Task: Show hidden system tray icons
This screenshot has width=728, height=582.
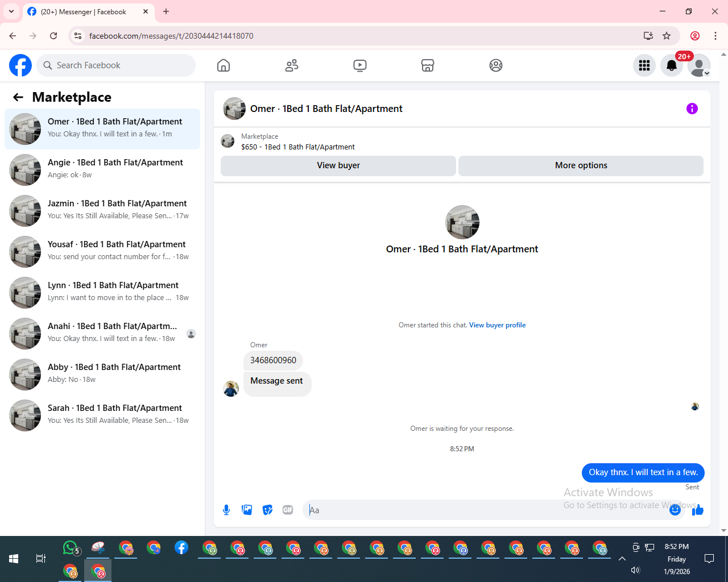Action: click(x=622, y=559)
